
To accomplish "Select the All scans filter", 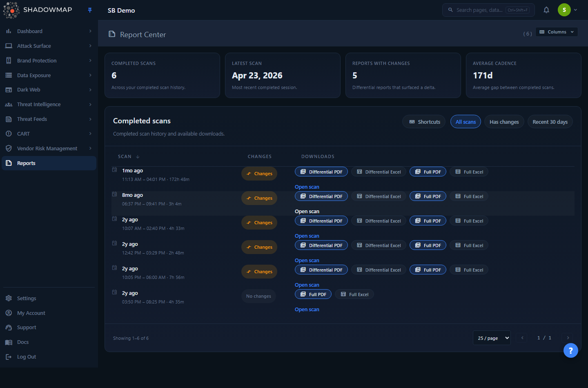I will pyautogui.click(x=465, y=122).
